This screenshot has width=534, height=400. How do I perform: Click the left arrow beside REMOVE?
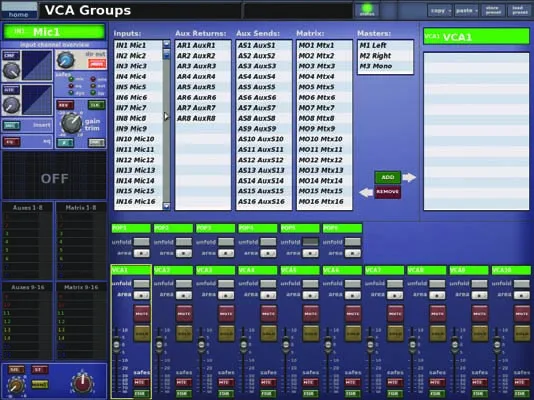[366, 192]
